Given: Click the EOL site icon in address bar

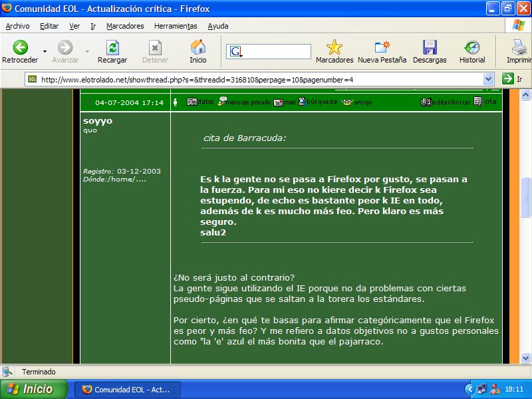Looking at the screenshot, I should click(32, 79).
